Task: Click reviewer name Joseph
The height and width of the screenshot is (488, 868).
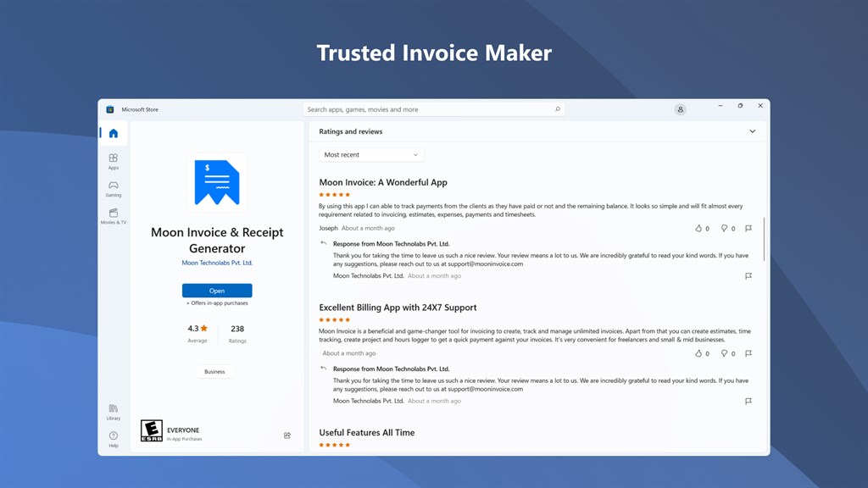Action: (x=328, y=228)
